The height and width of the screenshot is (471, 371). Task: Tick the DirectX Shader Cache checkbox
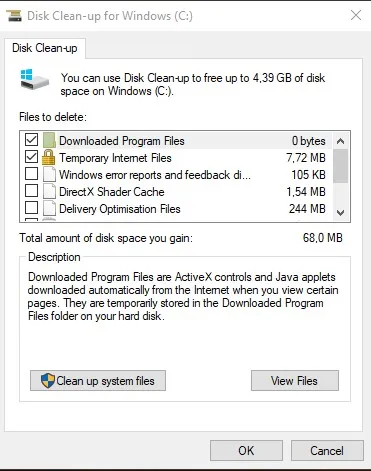click(x=31, y=191)
